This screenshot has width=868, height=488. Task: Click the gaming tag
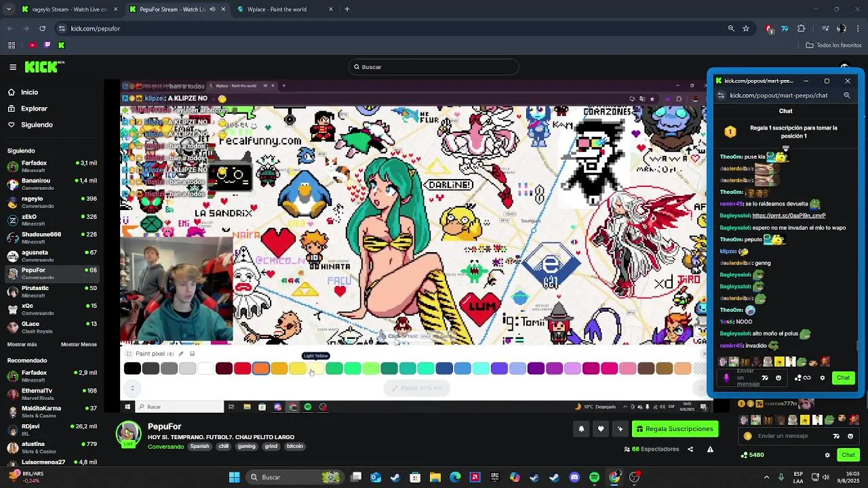click(247, 447)
